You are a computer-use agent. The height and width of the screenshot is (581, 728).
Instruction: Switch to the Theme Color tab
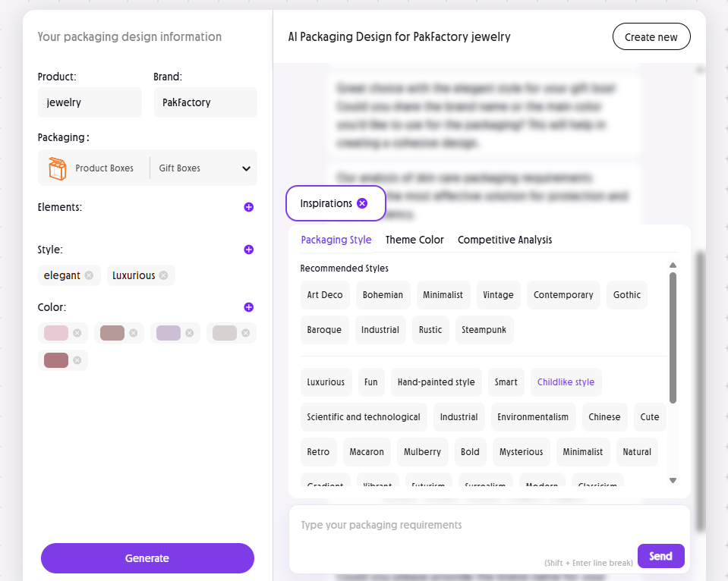(414, 240)
